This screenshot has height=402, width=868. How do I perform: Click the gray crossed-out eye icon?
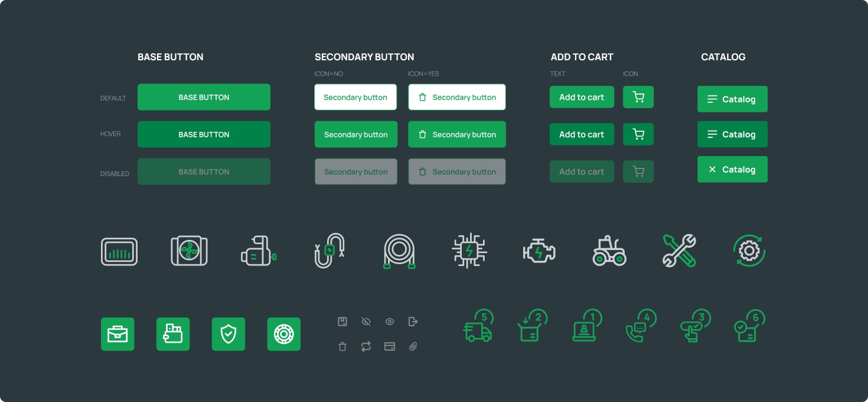tap(366, 322)
